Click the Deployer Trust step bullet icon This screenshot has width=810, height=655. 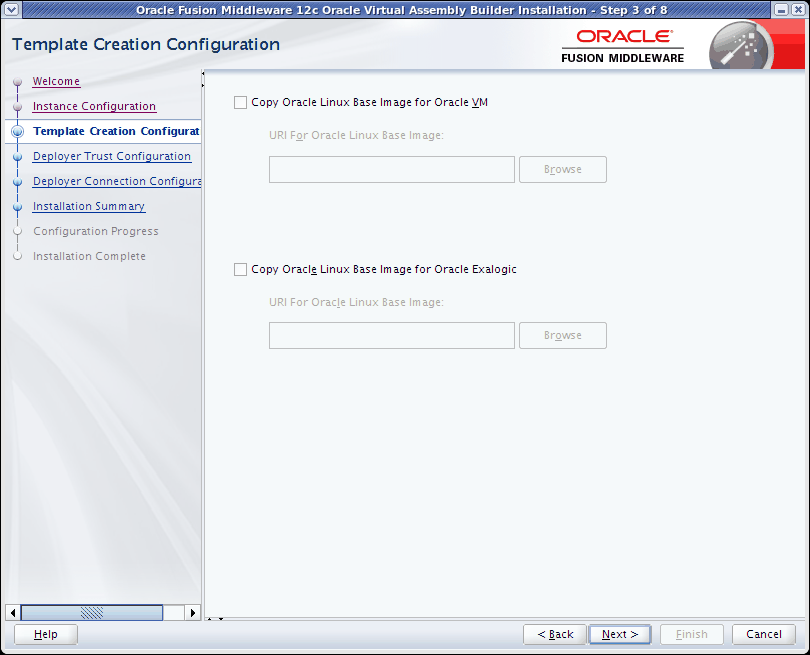[18, 157]
